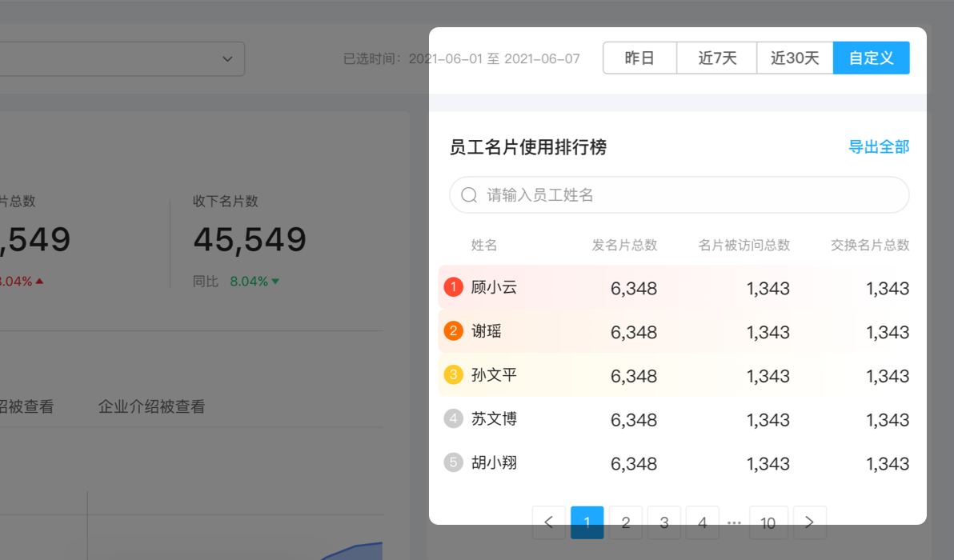Select employee name 顾小云
Viewport: 954px width, 560px height.
click(494, 287)
